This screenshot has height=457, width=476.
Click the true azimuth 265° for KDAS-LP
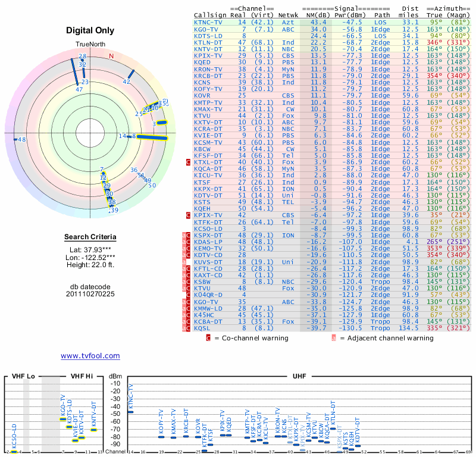pos(434,242)
